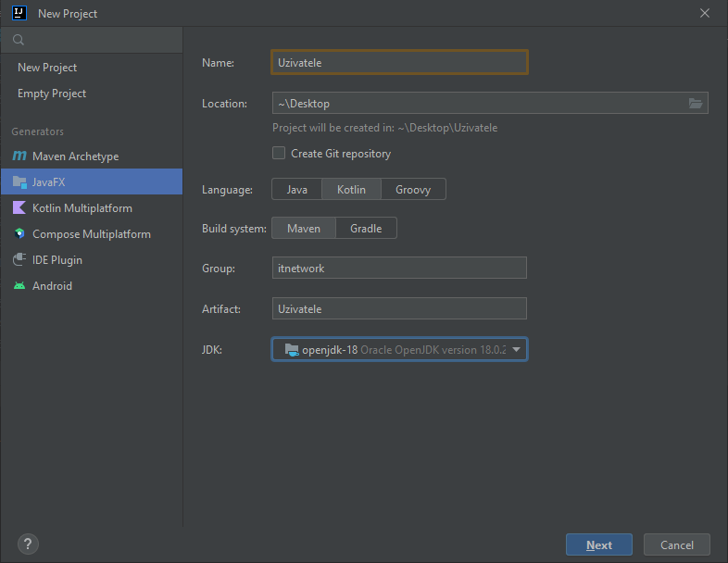Viewport: 728px width, 563px height.
Task: Click the Group input field
Action: [x=399, y=268]
